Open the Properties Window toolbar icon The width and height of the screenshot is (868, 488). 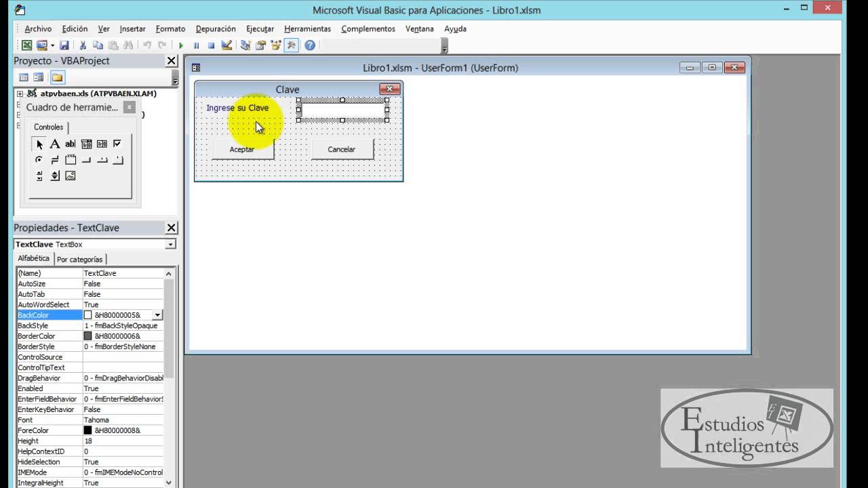260,45
